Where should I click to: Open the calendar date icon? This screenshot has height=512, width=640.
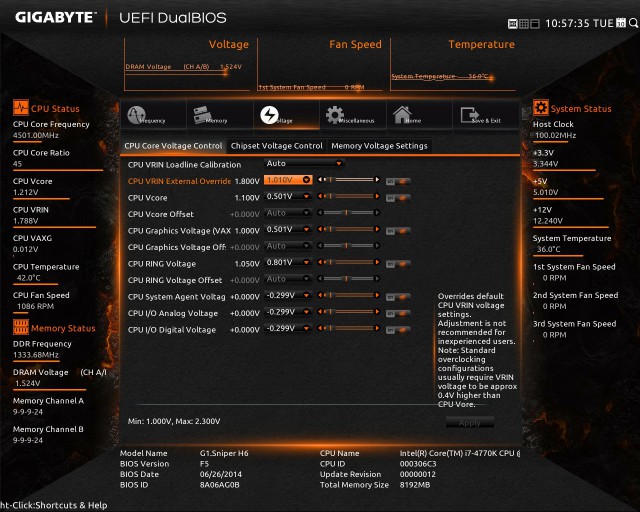pyautogui.click(x=621, y=23)
